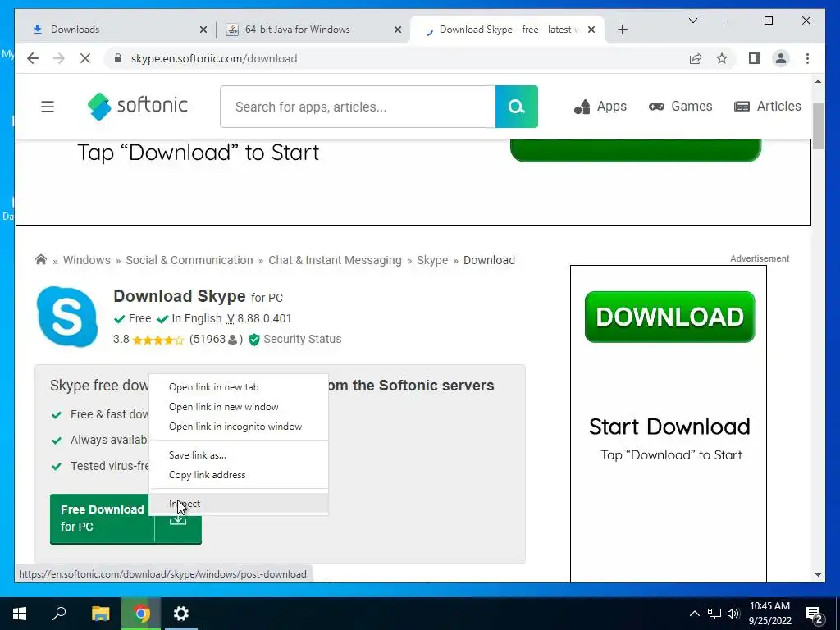Switch to the Downloads tab

point(115,30)
